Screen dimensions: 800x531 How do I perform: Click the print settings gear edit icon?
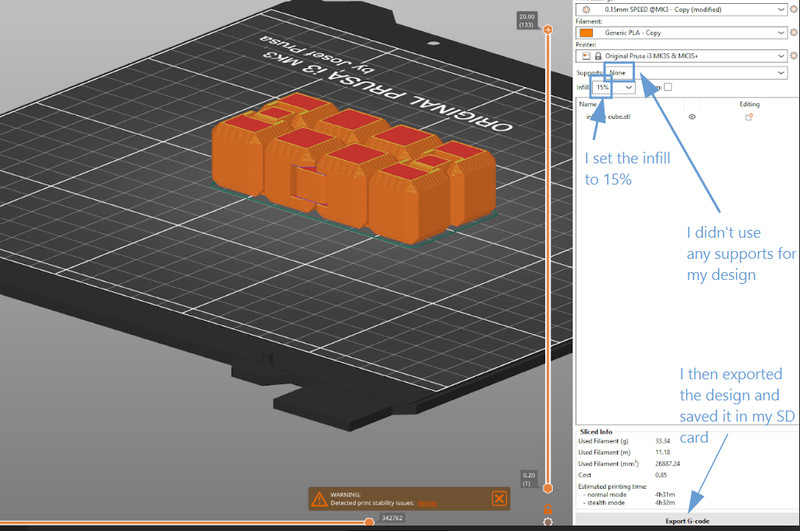coord(794,10)
